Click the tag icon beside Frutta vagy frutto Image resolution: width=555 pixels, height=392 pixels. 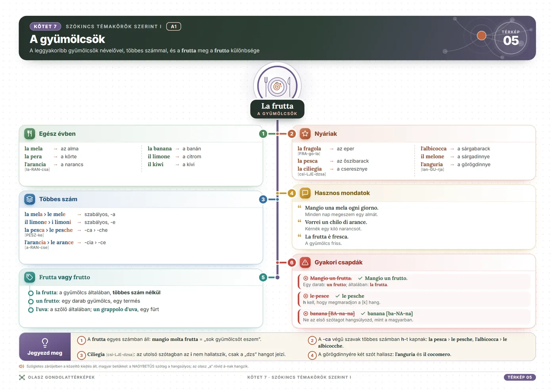(30, 277)
